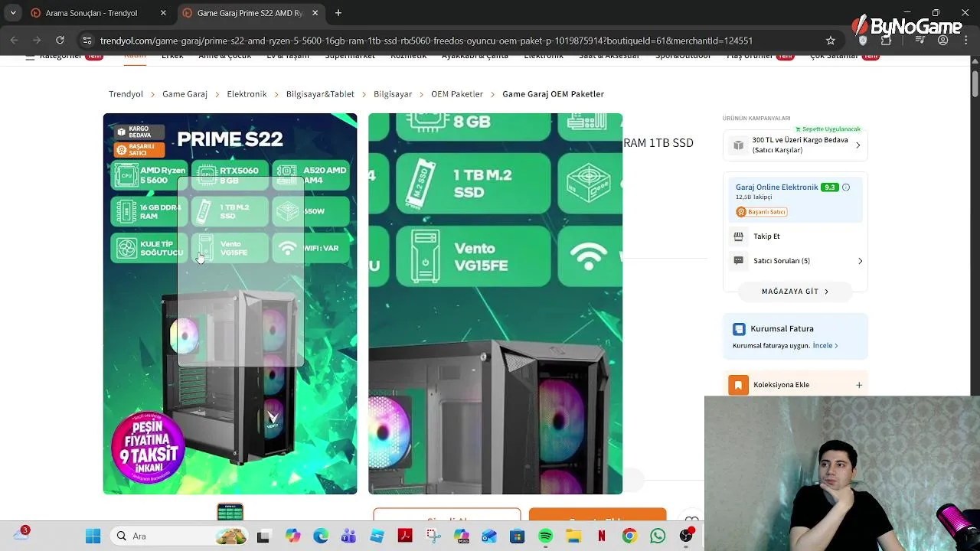Viewport: 980px width, 551px height.
Task: Open Microsoft Teams from taskbar
Action: click(348, 536)
